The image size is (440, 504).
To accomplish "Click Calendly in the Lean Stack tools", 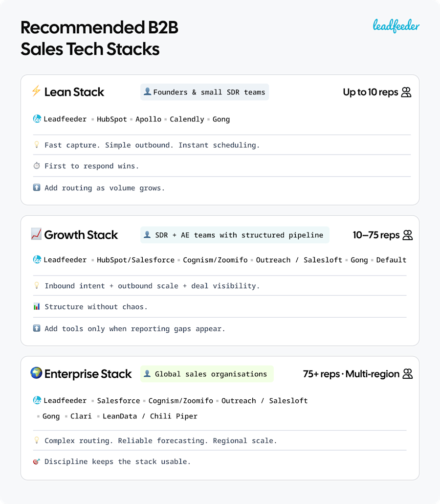I will tap(187, 119).
